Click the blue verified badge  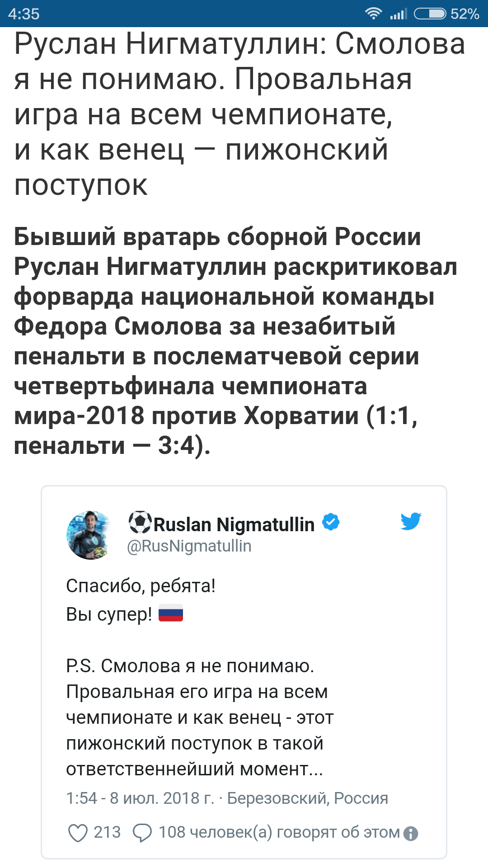331,522
